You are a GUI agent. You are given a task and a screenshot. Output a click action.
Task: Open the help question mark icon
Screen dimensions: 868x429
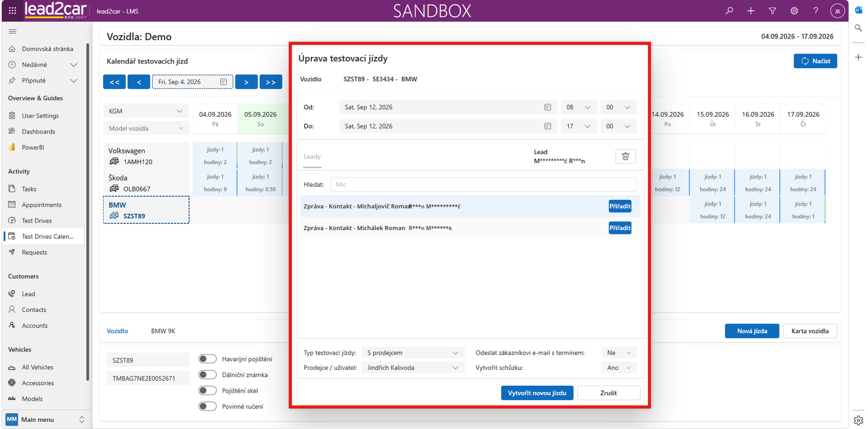click(816, 11)
